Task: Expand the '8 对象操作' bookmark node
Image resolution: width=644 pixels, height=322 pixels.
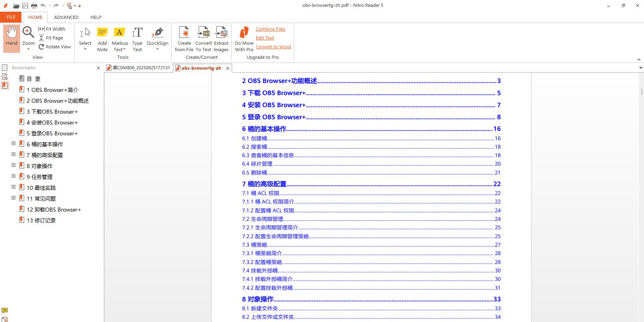Action: pyautogui.click(x=13, y=165)
